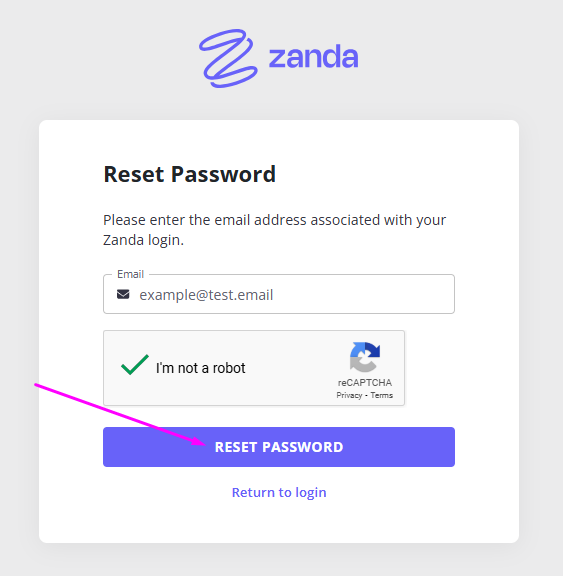Click the envelope icon in Email field
Viewport: 563px width, 576px height.
[x=123, y=294]
